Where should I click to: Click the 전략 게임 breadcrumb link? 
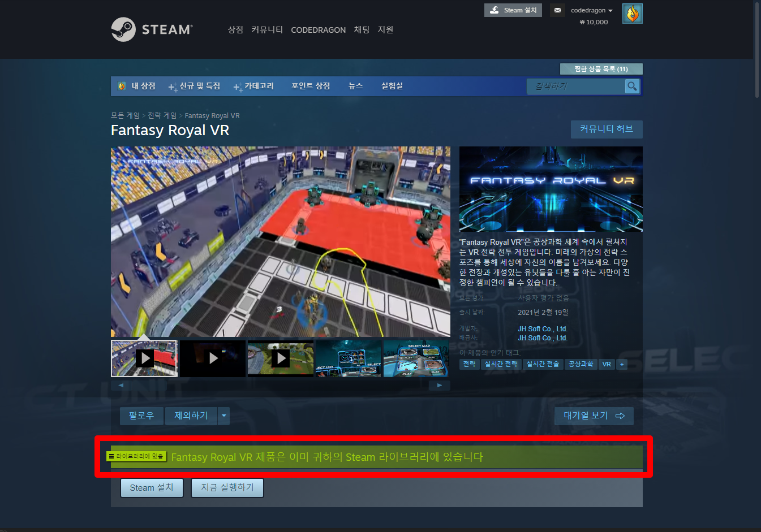(x=162, y=115)
